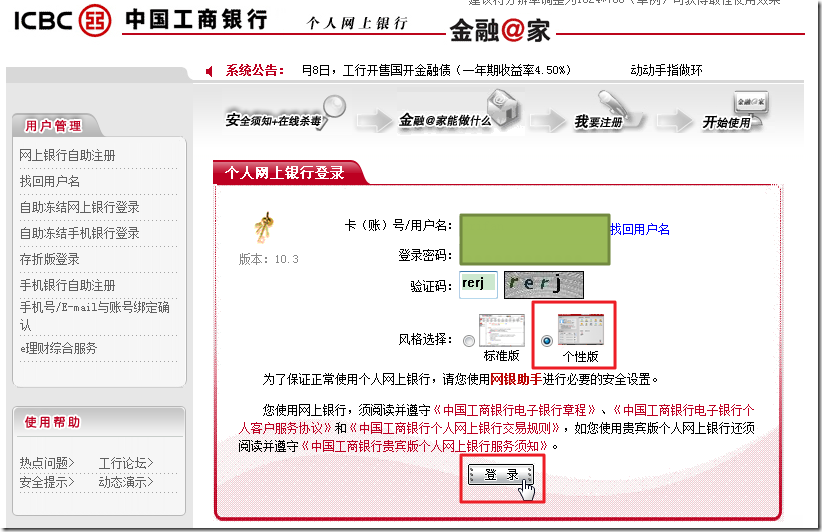The image size is (822, 532).
Task: Open 金融@家能做什么 house icon step
Action: (460, 111)
